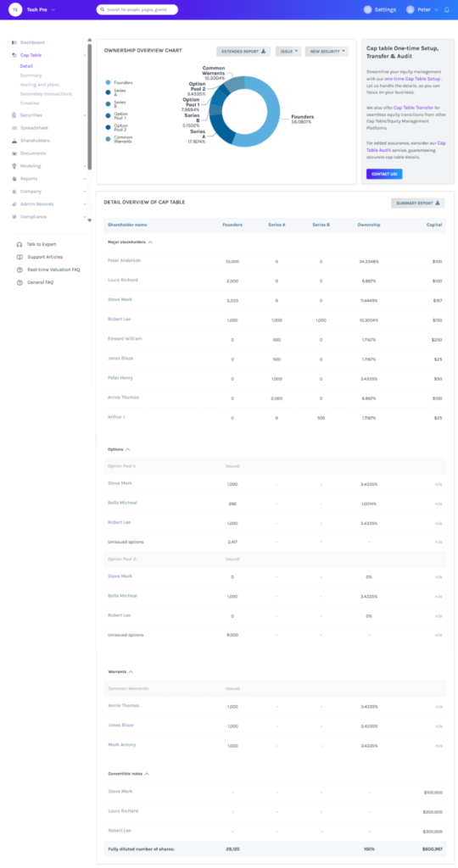The width and height of the screenshot is (458, 868).
Task: Click the Documents sidebar icon
Action: [14, 153]
